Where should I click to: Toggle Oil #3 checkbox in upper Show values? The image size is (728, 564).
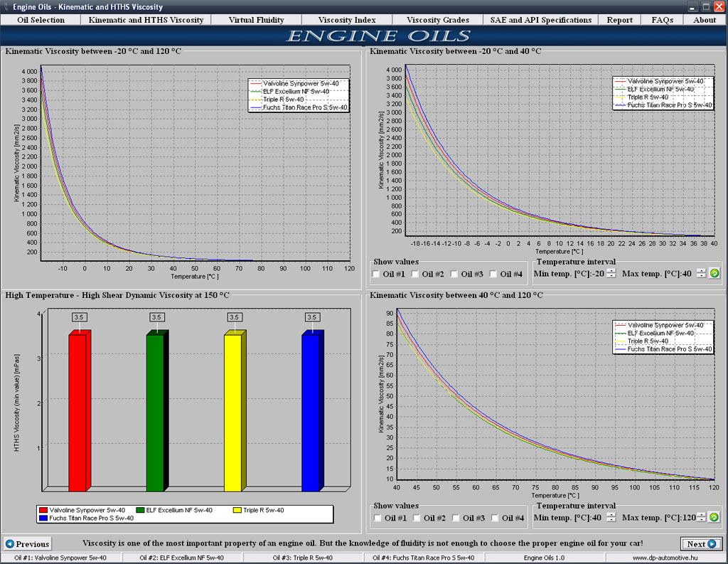pos(455,274)
